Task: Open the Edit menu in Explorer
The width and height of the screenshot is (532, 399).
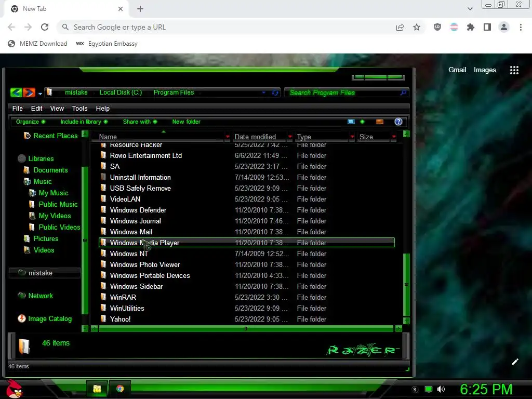Action: pyautogui.click(x=37, y=108)
